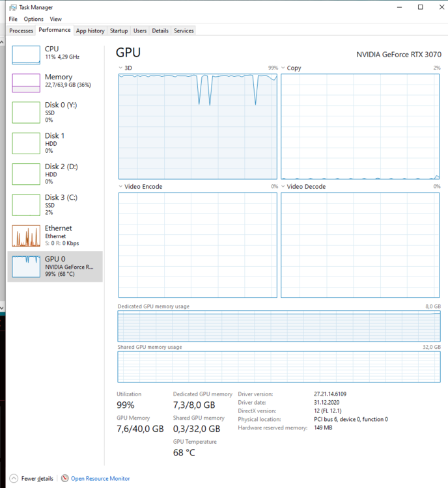Click driver version 27.21.14.6109
This screenshot has height=488, width=448.
pyautogui.click(x=330, y=394)
